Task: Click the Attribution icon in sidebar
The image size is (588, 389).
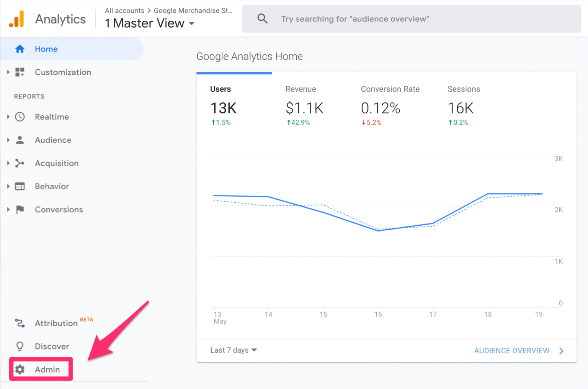Action: tap(20, 323)
